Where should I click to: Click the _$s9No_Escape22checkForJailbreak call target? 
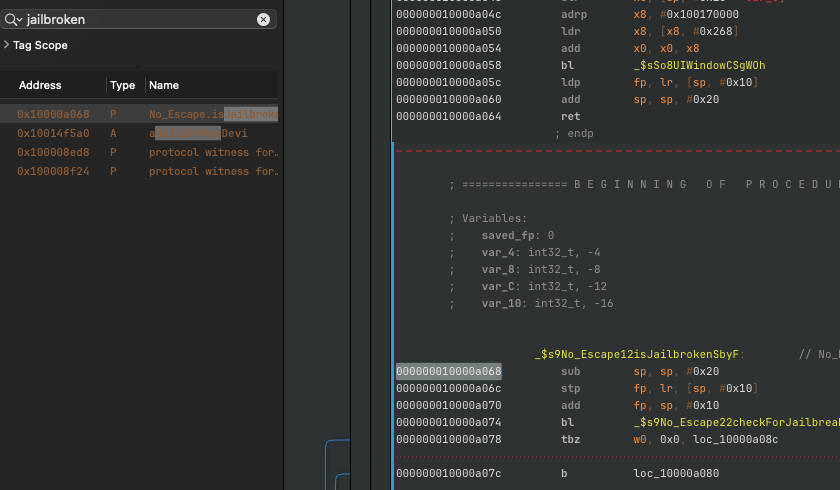point(735,422)
